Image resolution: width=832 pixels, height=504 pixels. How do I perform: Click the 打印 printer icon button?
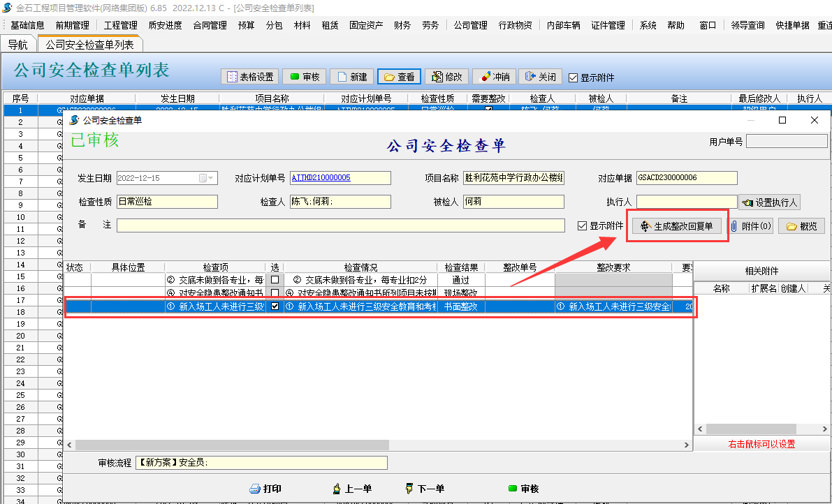tap(265, 489)
